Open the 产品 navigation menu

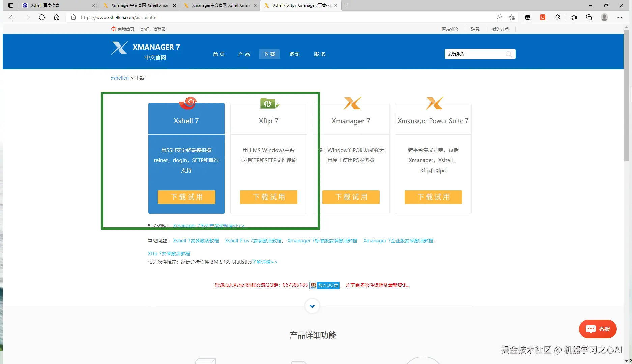point(244,54)
